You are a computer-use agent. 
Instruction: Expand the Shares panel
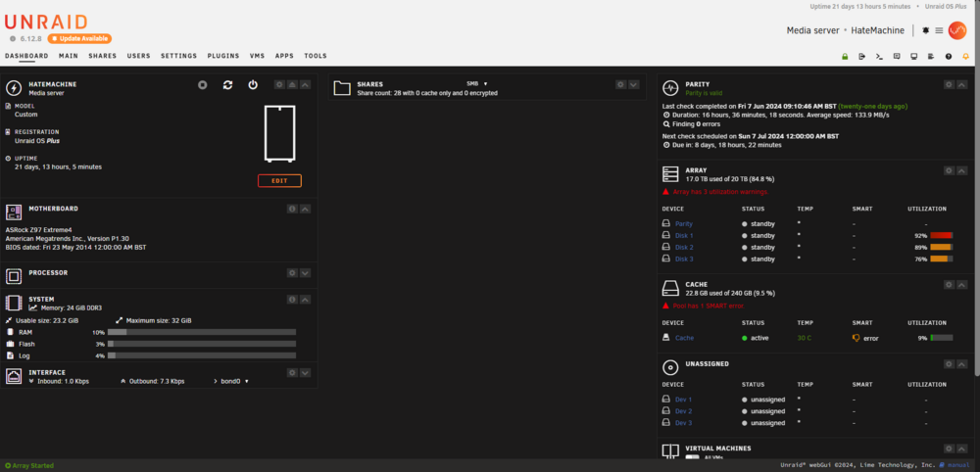point(634,85)
